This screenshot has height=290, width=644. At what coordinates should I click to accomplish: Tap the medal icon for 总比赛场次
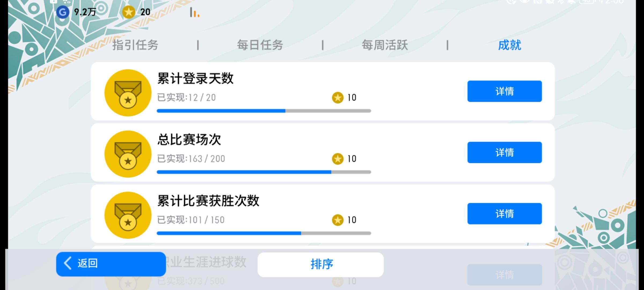128,154
